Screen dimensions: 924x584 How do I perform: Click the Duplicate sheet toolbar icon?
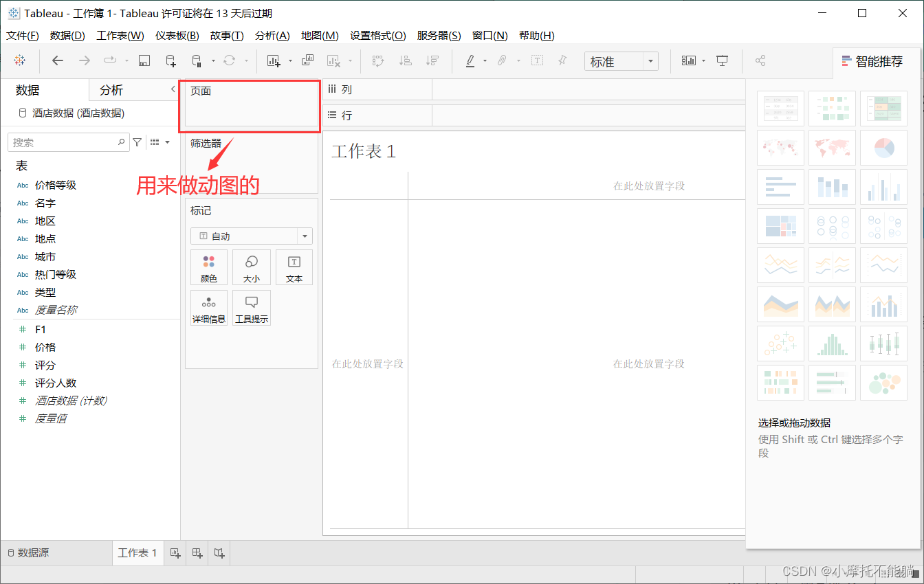tap(307, 60)
